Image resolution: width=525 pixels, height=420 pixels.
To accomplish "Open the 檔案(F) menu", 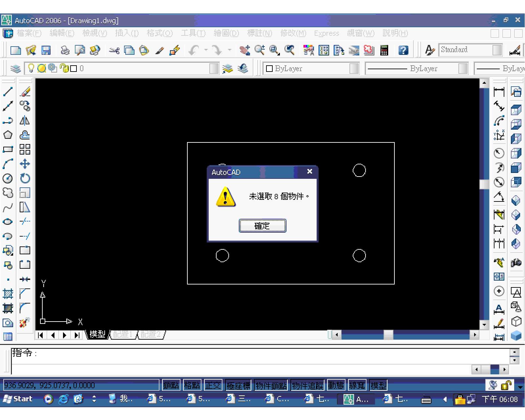I will [x=29, y=33].
